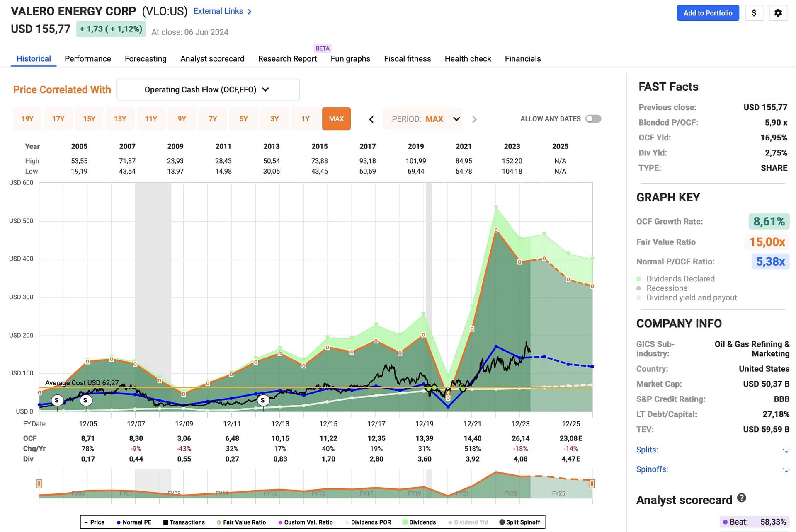Viewport: 796px width, 532px height.
Task: Click OCF value 26,14 for 12/23
Action: [x=521, y=438]
